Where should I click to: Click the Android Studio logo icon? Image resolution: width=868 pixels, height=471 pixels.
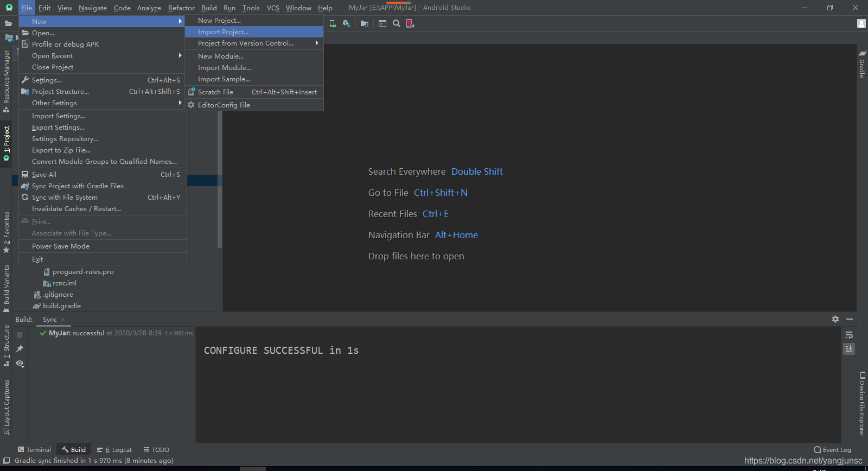9,8
